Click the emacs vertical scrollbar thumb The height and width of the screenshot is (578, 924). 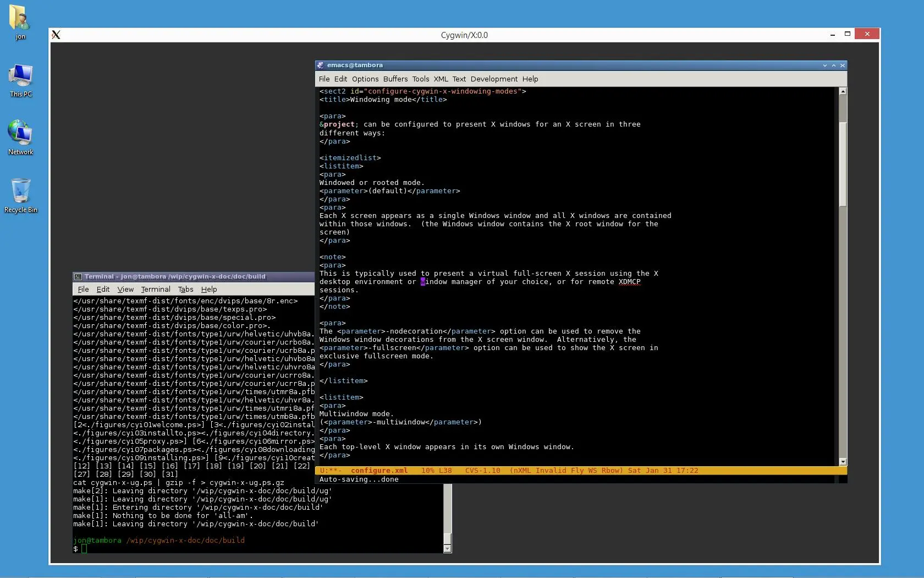[843, 164]
